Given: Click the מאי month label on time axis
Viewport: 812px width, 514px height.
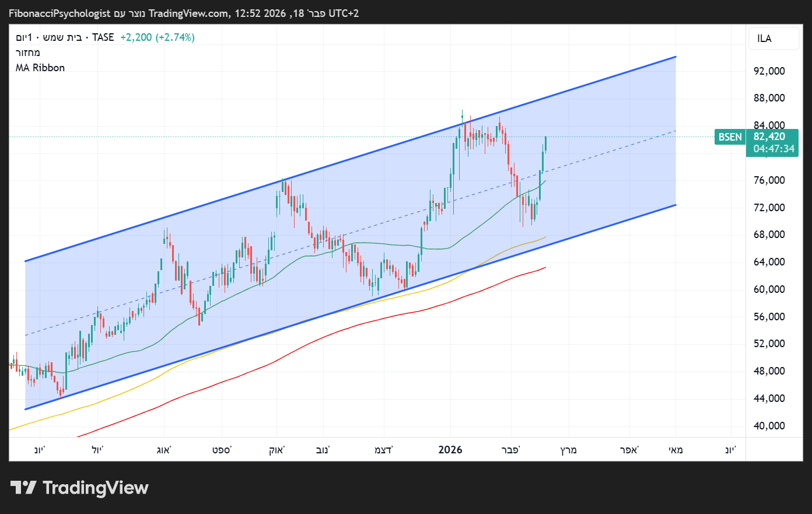Looking at the screenshot, I should click(x=675, y=450).
